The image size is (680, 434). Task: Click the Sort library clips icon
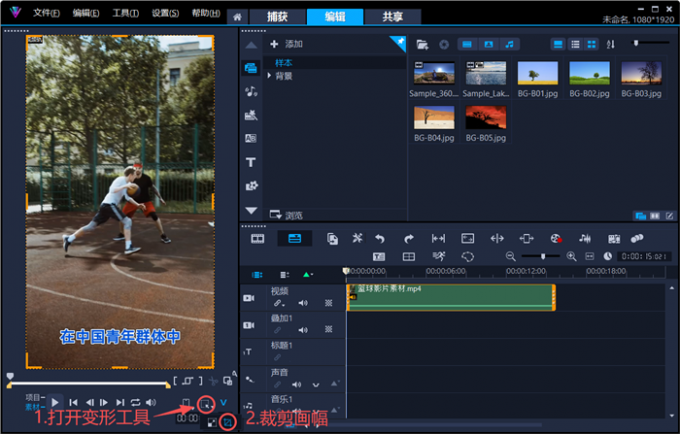pos(610,44)
